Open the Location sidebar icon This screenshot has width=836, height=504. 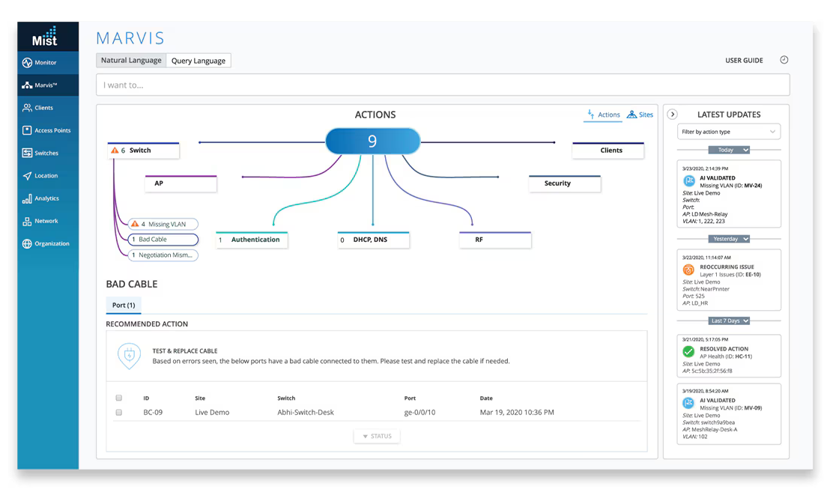[27, 176]
